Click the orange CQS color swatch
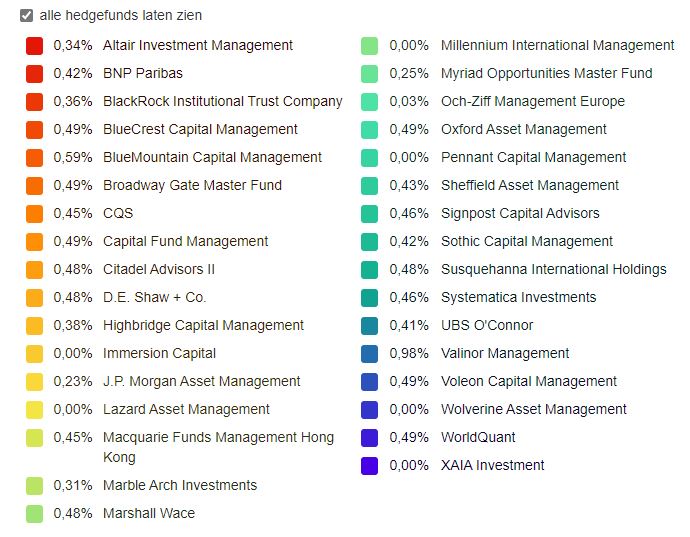Screen dimensions: 690x537 tap(35, 213)
